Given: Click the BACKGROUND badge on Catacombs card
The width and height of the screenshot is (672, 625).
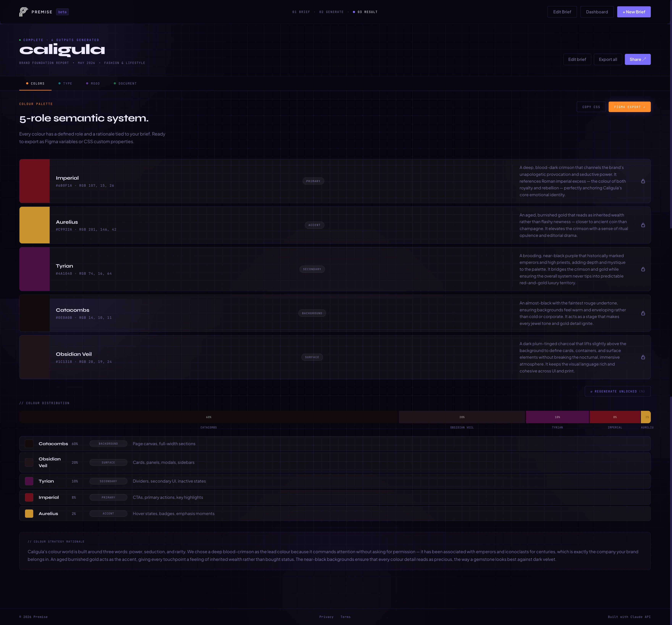Looking at the screenshot, I should point(312,313).
